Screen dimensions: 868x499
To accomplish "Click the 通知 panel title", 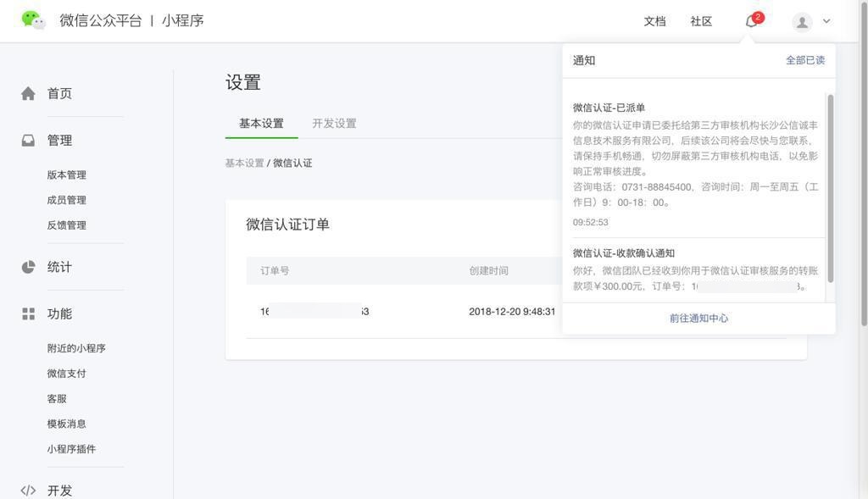I will (x=584, y=60).
